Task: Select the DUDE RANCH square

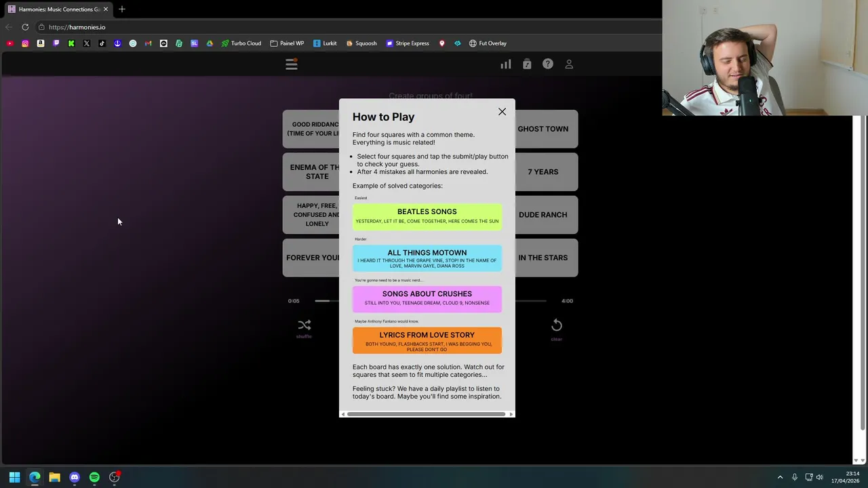Action: point(547,215)
